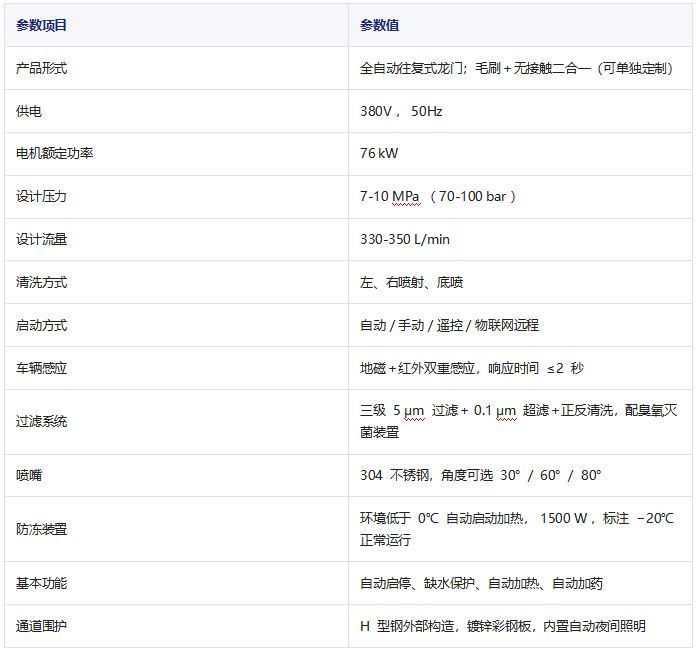Click the 304 不锈钢 nozzle value
Viewport: 696px width, 651px height.
[481, 475]
